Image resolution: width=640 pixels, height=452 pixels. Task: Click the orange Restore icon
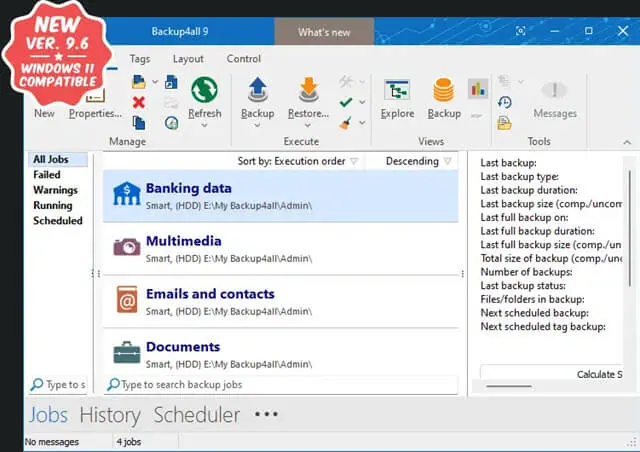click(x=309, y=89)
